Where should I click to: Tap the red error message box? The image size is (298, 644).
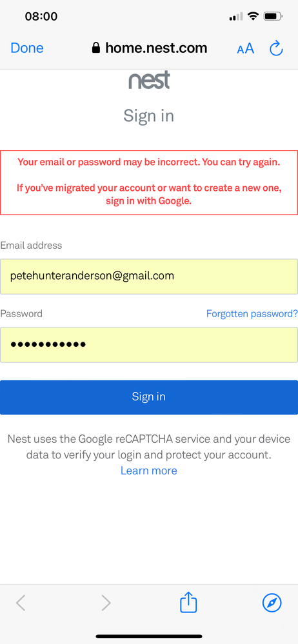149,182
